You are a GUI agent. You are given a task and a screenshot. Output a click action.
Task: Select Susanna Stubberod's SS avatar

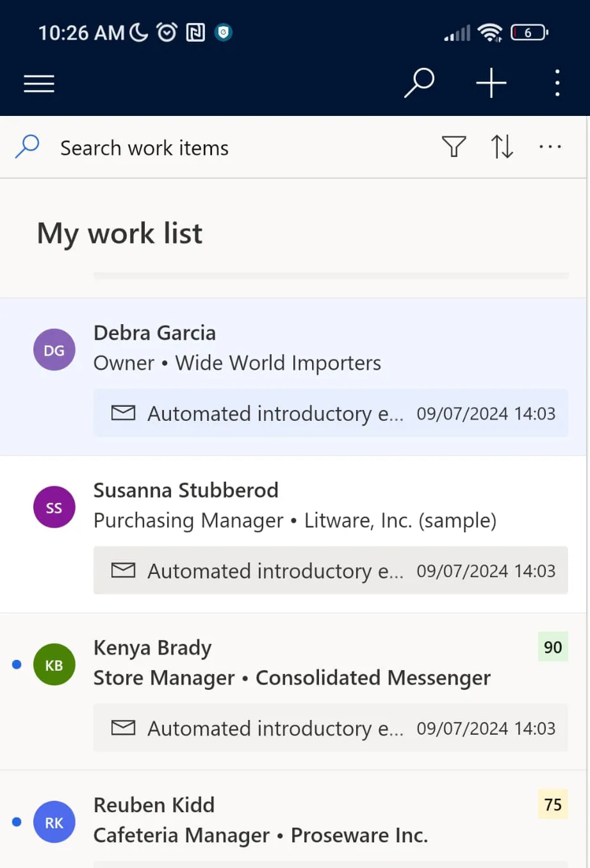pyautogui.click(x=54, y=507)
